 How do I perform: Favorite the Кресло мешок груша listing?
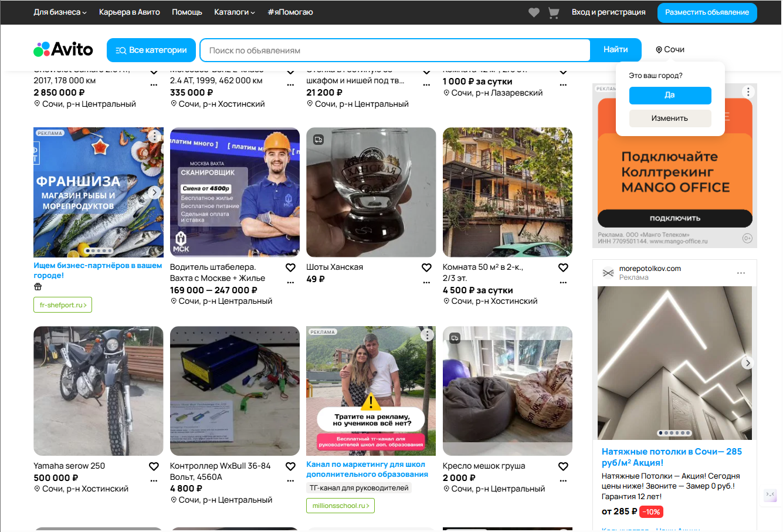(563, 466)
